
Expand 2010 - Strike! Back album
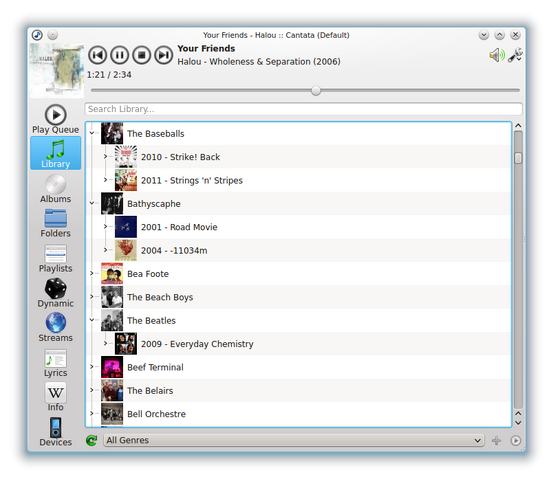click(x=105, y=156)
